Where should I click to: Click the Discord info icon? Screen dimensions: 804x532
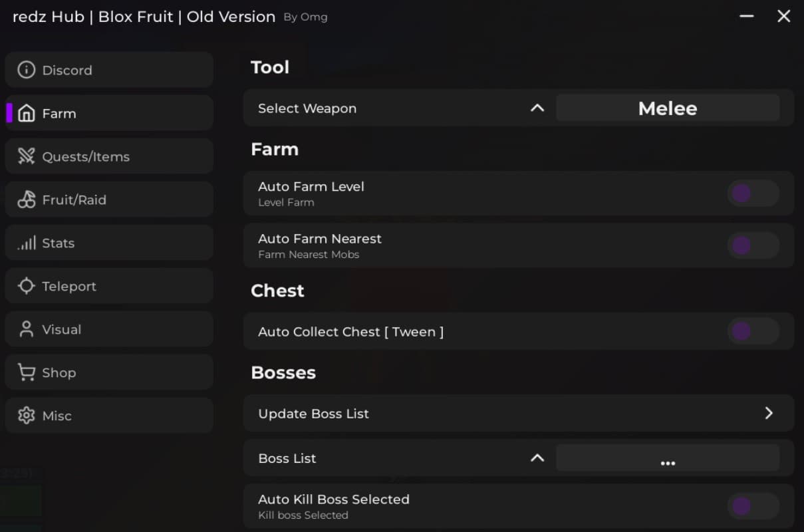[26, 70]
